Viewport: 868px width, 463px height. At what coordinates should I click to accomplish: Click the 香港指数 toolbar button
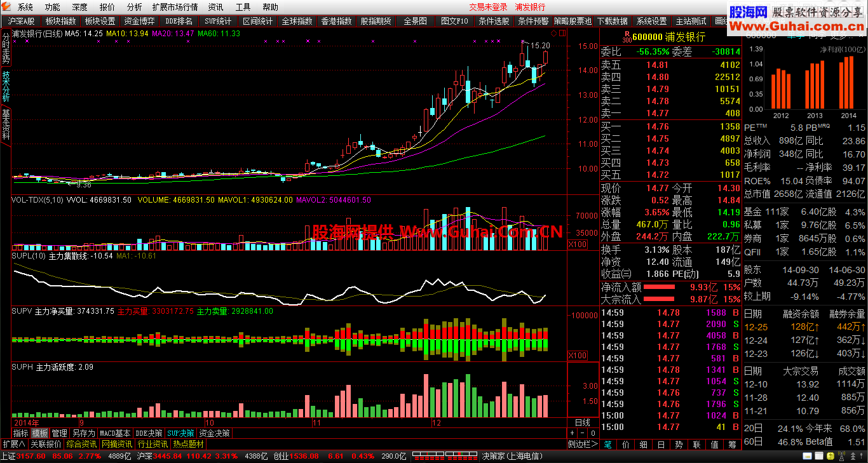336,21
